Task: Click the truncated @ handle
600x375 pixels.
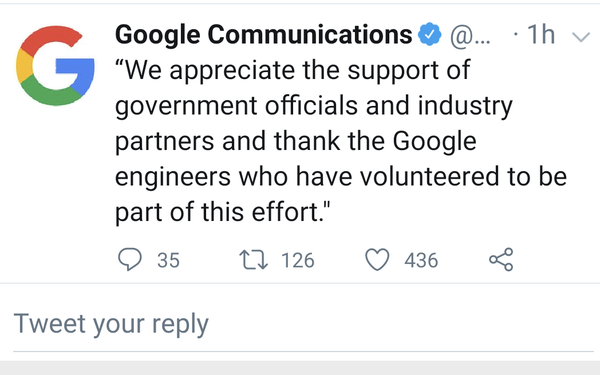Action: point(470,36)
